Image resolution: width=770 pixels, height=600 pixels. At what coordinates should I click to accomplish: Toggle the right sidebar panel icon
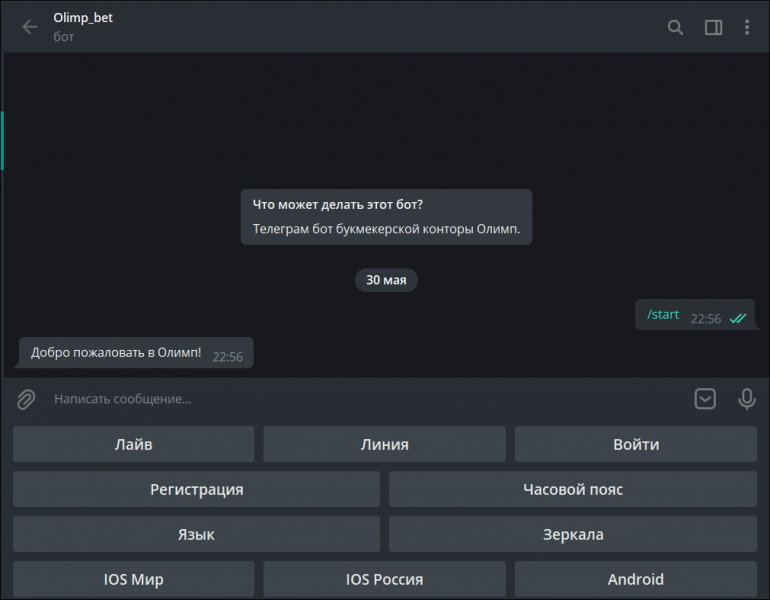tap(714, 27)
